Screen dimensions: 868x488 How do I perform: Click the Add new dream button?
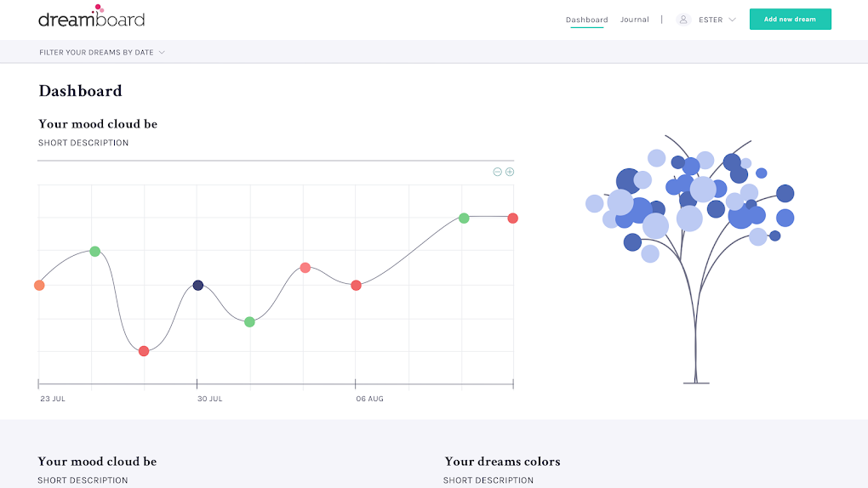click(790, 20)
